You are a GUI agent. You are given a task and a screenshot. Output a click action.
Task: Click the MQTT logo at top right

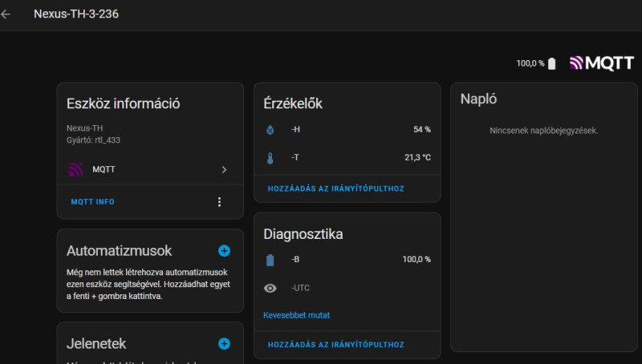point(602,63)
